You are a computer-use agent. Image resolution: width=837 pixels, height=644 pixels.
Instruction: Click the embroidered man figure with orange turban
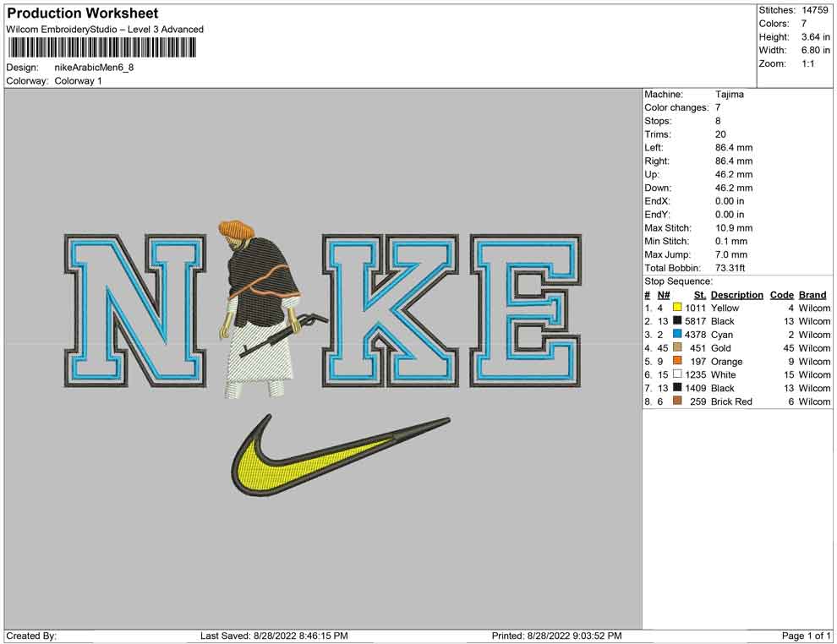[258, 308]
